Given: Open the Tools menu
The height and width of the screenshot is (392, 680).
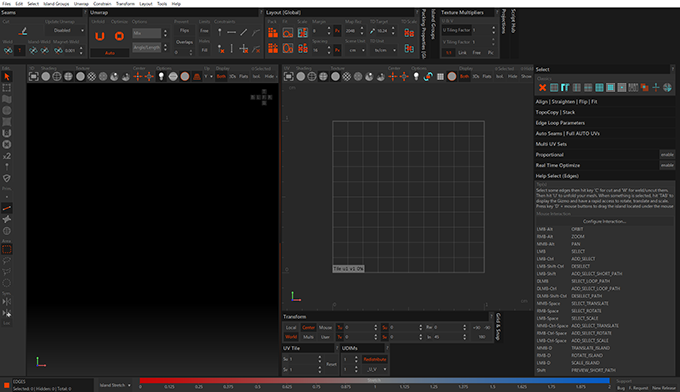Looking at the screenshot, I should click(162, 3).
